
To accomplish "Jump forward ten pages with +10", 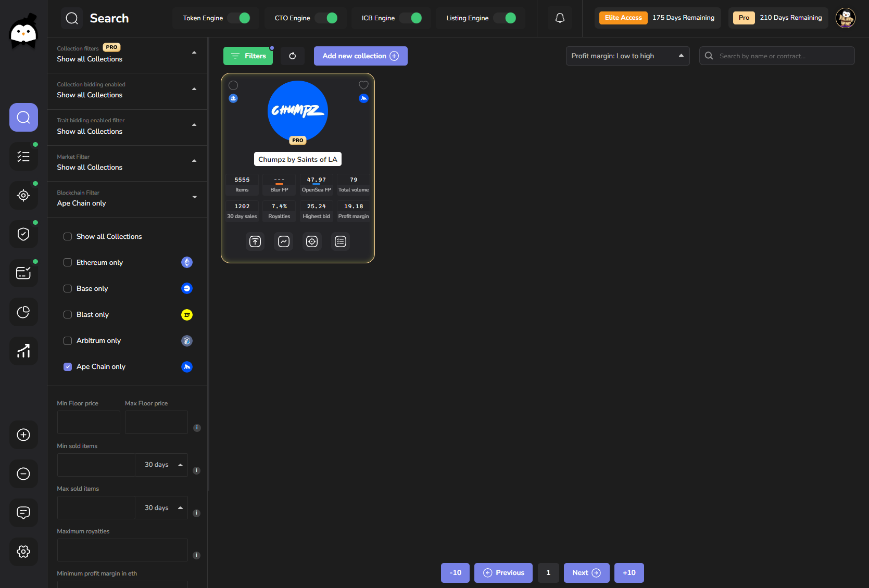I will (x=629, y=573).
